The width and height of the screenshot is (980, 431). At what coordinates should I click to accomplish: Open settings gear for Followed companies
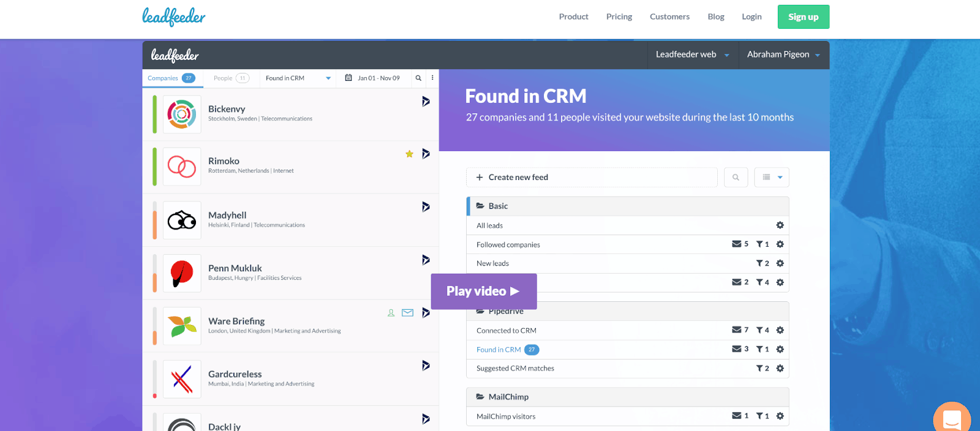point(780,244)
